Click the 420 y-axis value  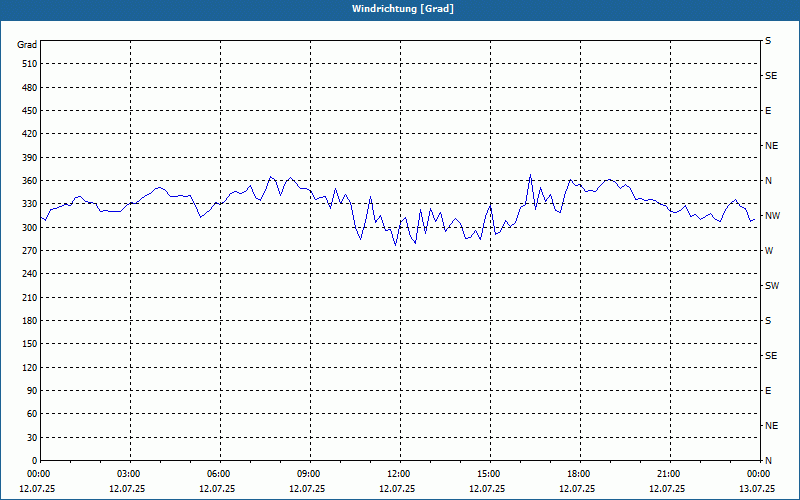[x=30, y=134]
